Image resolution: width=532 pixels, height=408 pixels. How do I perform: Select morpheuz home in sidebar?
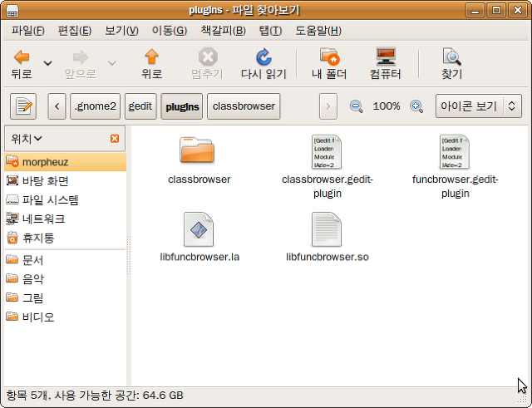(65, 162)
